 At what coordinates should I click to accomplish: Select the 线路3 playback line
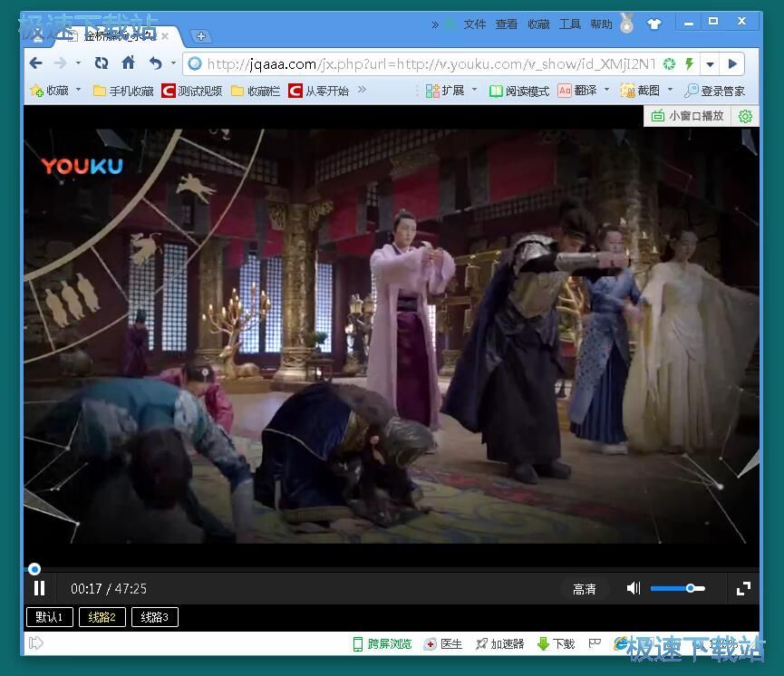(x=154, y=617)
